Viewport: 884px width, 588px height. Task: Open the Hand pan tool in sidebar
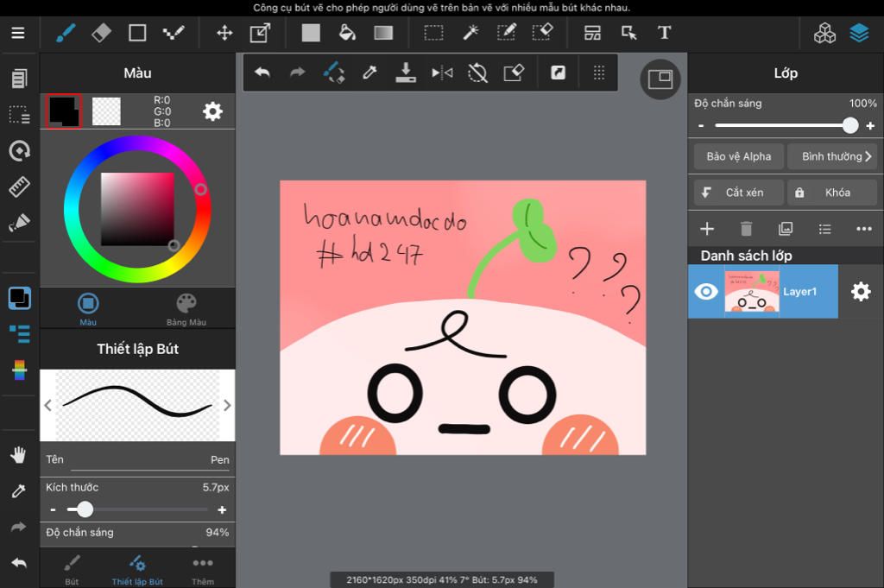point(19,454)
